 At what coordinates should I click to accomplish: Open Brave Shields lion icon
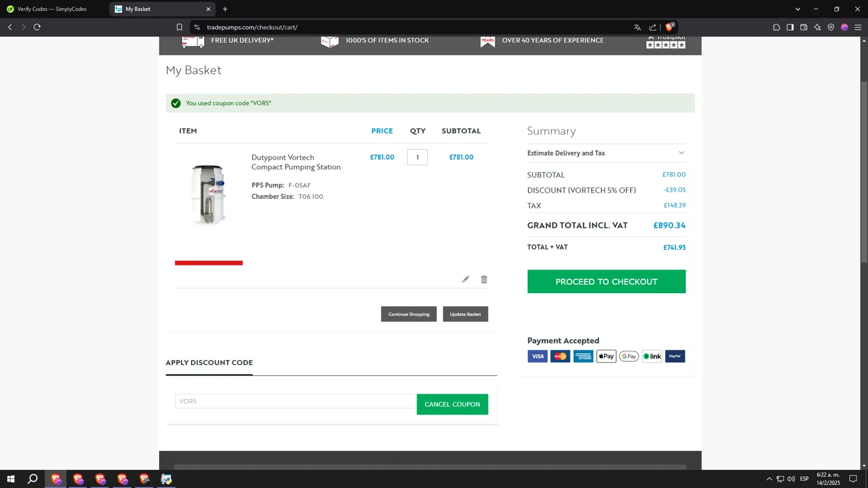670,27
